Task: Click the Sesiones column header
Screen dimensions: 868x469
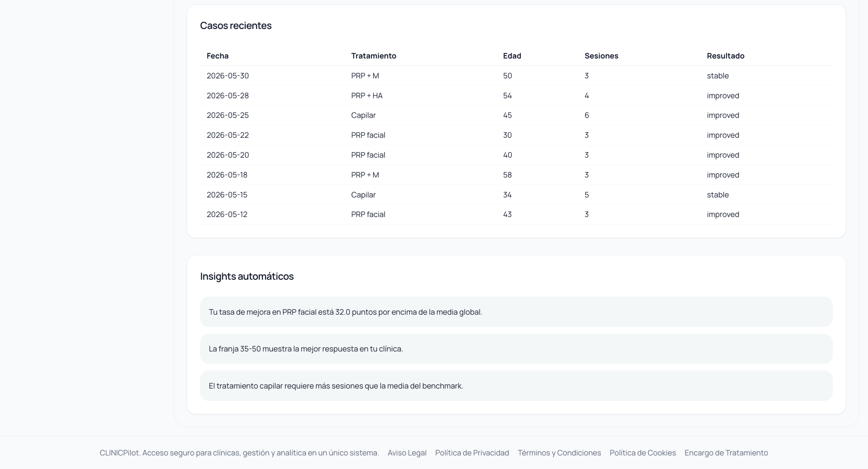Action: point(601,56)
